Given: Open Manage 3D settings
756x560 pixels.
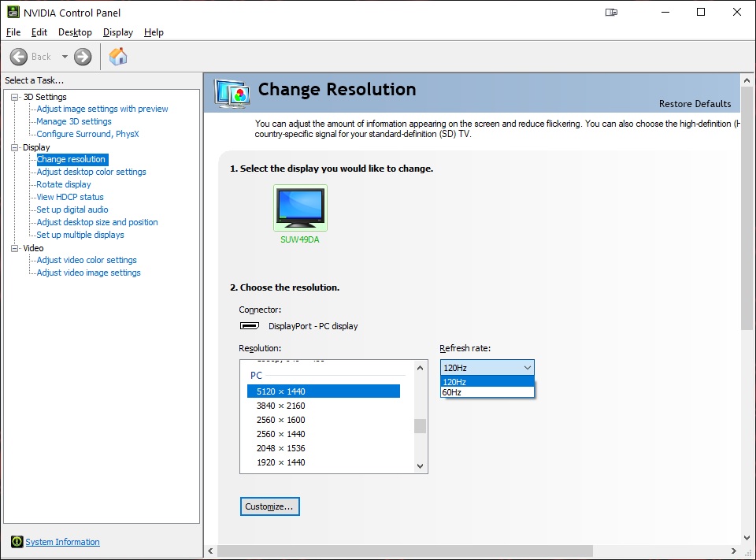Looking at the screenshot, I should point(74,121).
